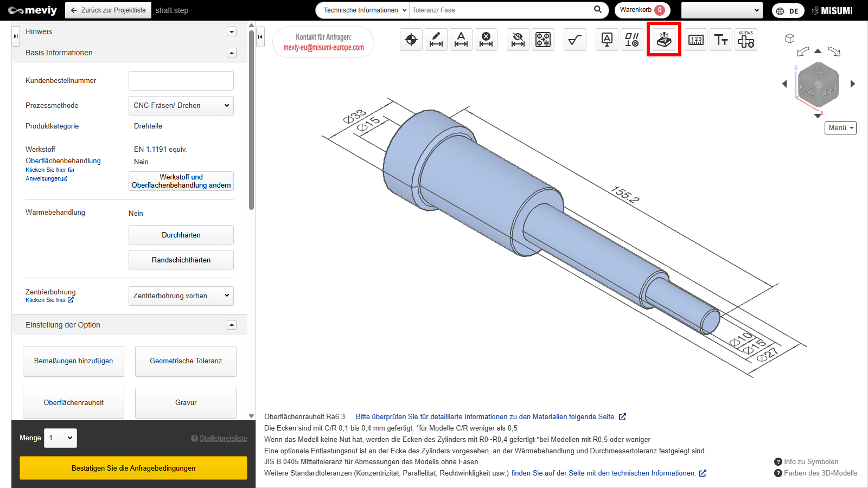Click the Kundenbestellnummer input field
Viewport: 868px width, 488px height.
(x=181, y=81)
